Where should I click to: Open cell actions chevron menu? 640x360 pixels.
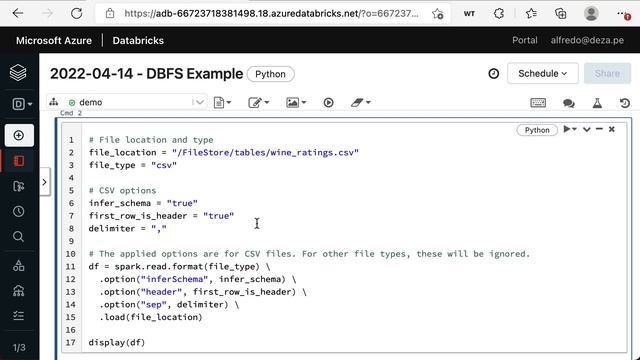(x=587, y=130)
